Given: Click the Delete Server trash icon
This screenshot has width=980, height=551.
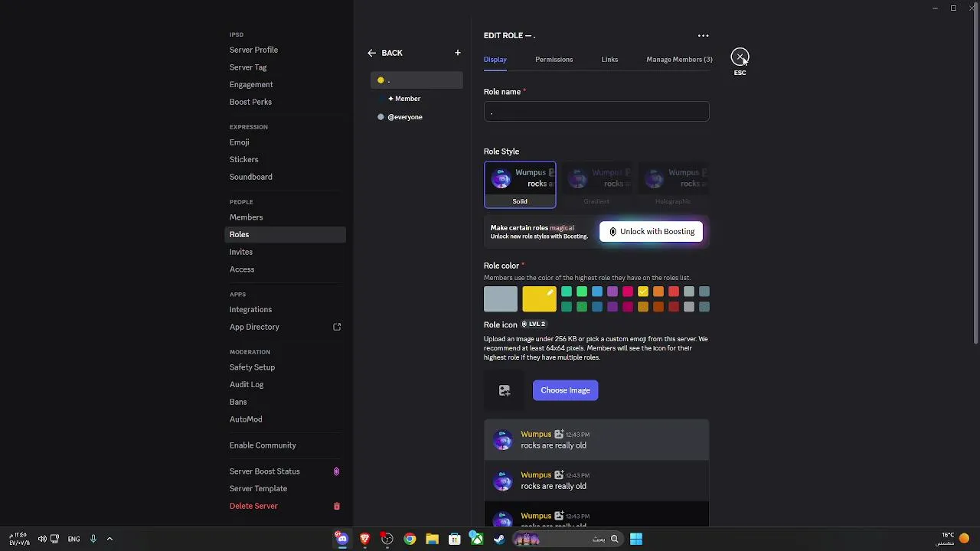Looking at the screenshot, I should tap(336, 506).
